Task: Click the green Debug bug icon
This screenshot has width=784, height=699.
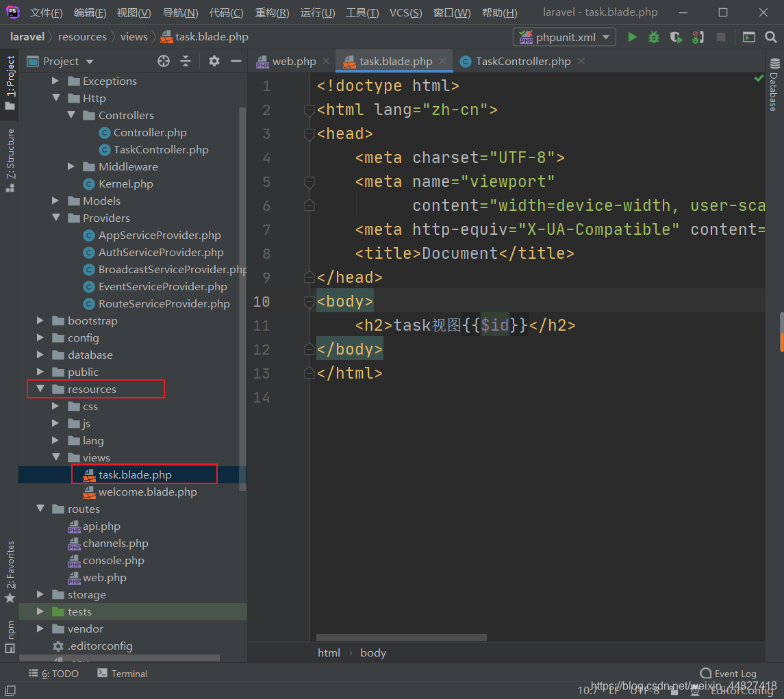Action: point(653,37)
